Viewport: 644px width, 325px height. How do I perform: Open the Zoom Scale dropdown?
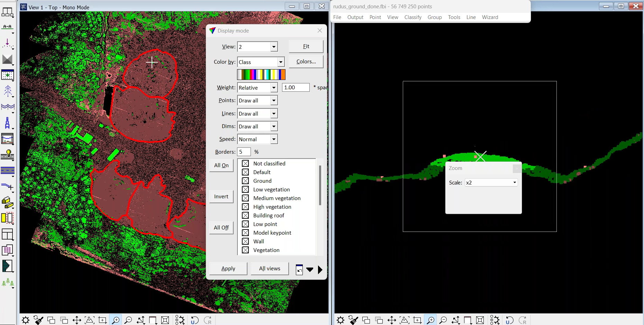tap(515, 182)
